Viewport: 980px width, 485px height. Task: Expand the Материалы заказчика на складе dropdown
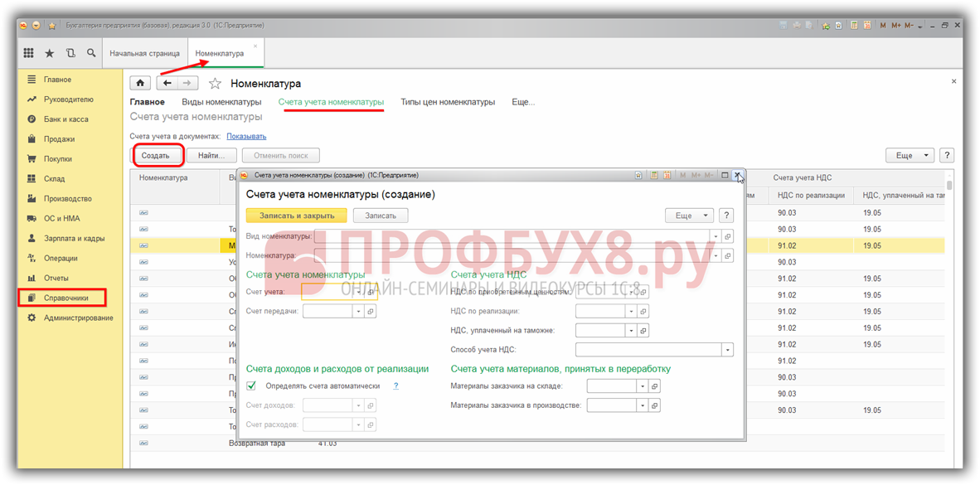coord(643,386)
